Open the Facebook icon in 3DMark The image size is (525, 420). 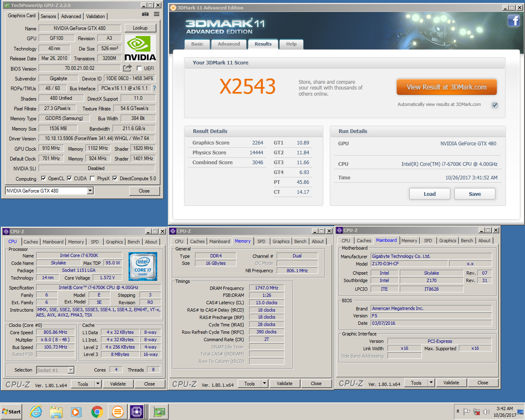[x=514, y=21]
